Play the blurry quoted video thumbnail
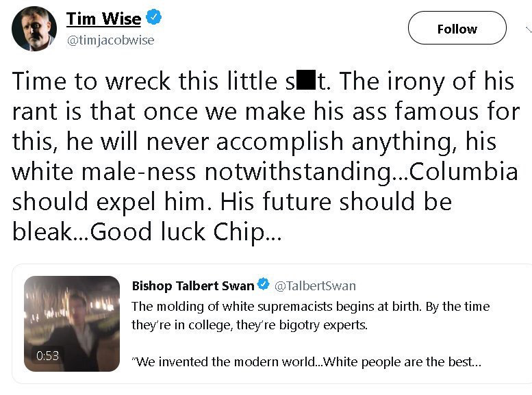 [x=72, y=323]
